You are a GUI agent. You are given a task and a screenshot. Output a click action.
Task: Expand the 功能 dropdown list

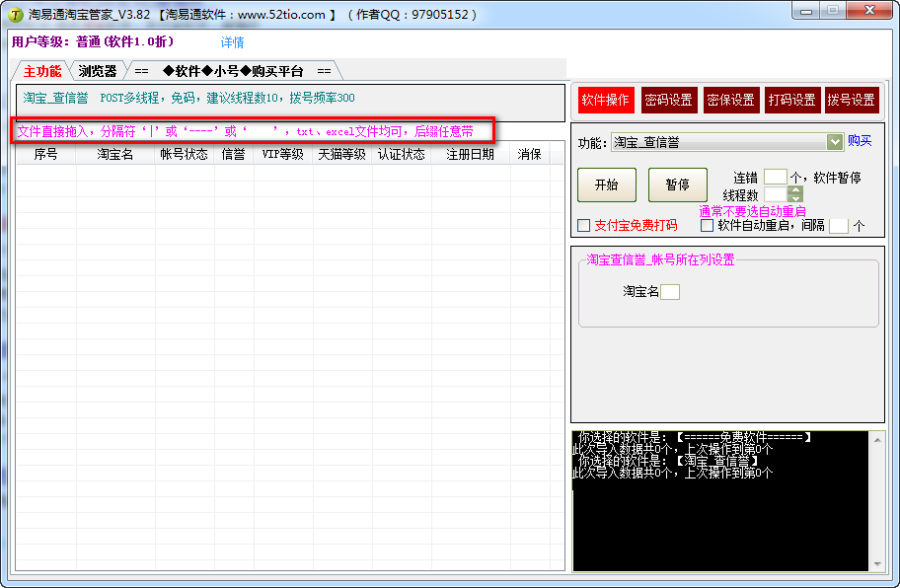(x=835, y=142)
